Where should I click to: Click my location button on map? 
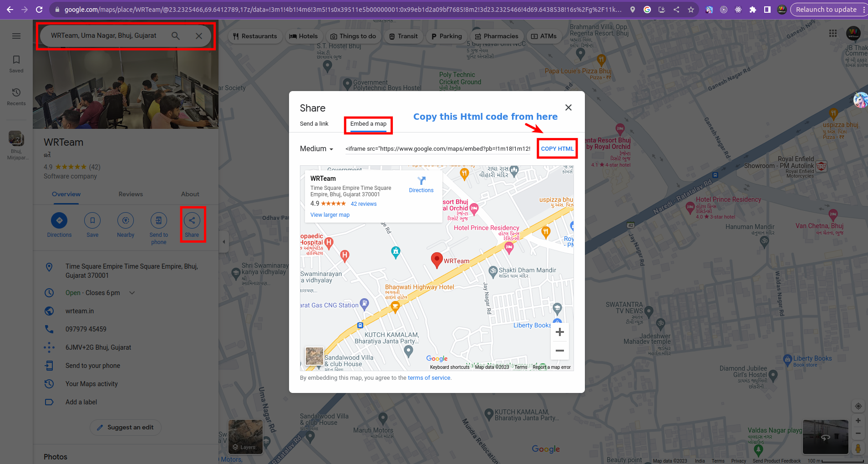point(858,406)
